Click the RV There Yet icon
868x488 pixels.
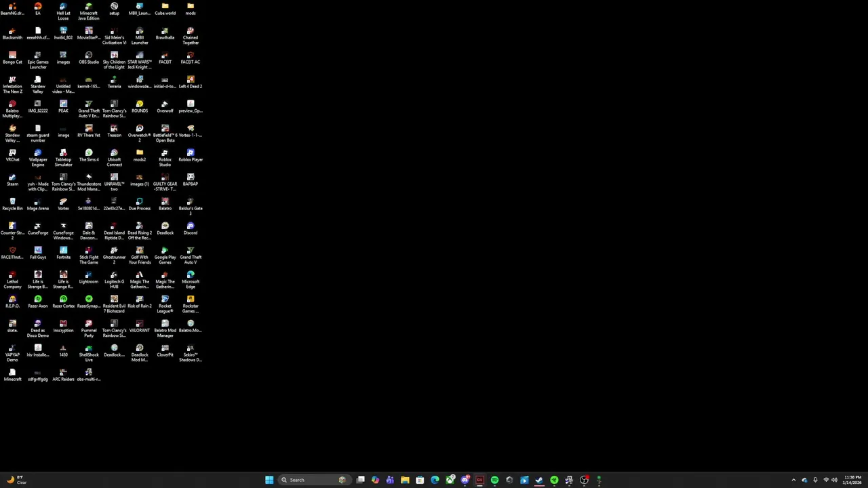89,131
